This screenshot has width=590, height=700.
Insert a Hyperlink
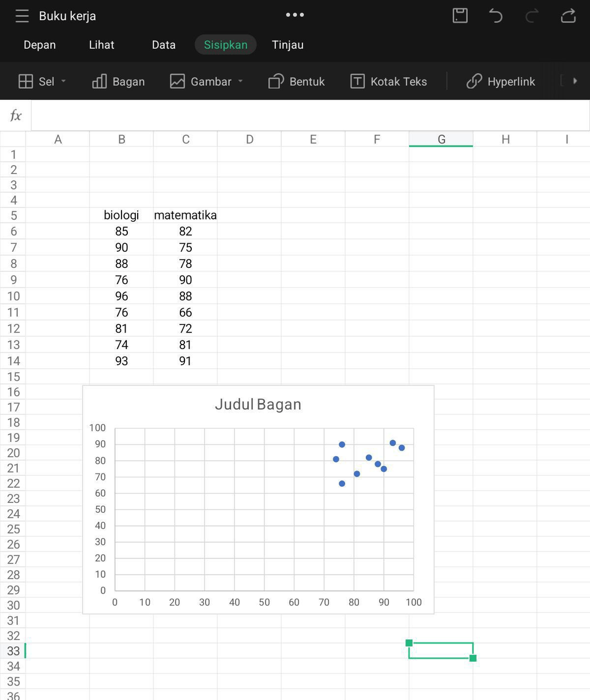pos(501,81)
